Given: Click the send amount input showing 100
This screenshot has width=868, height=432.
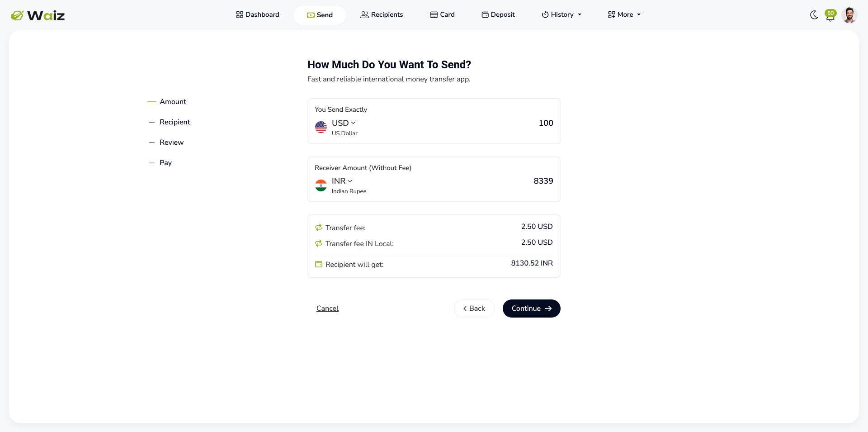Looking at the screenshot, I should pos(545,123).
